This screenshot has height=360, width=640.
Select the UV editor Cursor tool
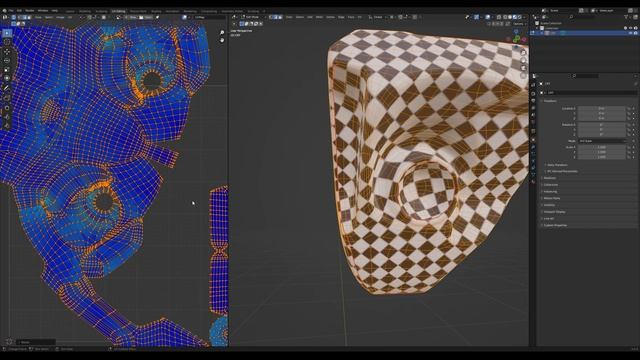point(7,42)
